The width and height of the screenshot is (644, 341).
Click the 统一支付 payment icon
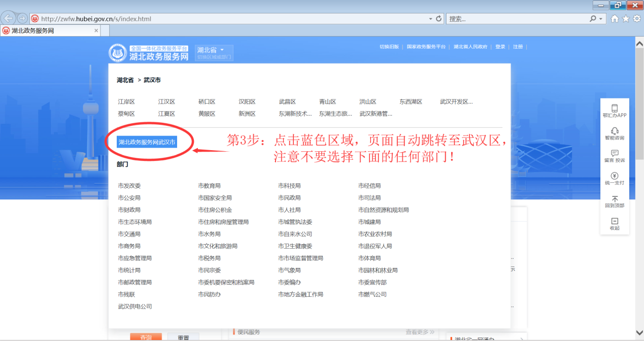[x=615, y=176]
